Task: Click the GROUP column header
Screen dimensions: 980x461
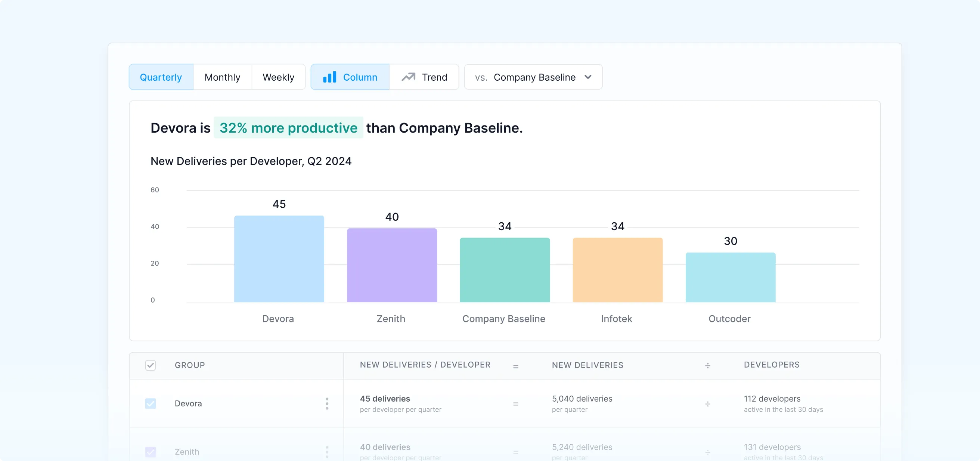Action: [x=190, y=365]
